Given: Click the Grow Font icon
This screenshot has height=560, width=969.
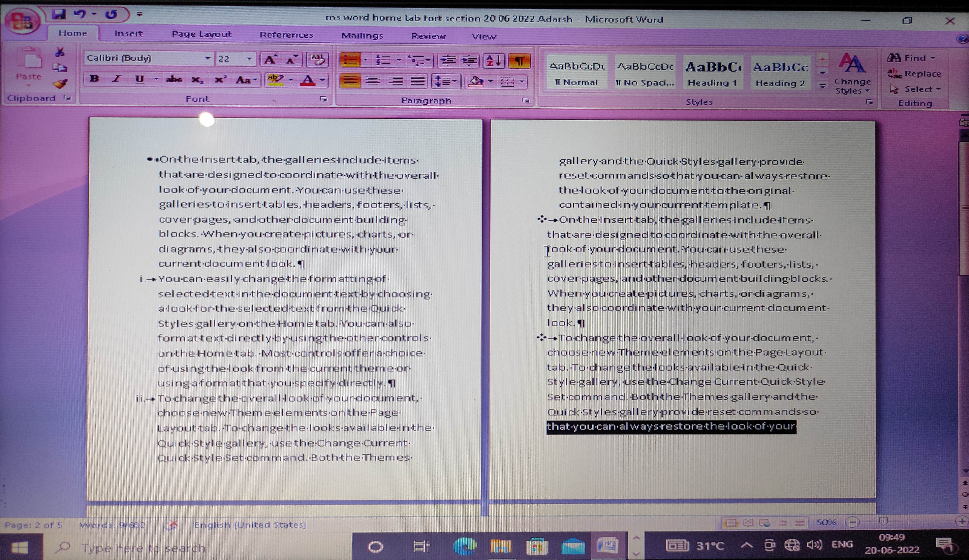Looking at the screenshot, I should point(270,60).
